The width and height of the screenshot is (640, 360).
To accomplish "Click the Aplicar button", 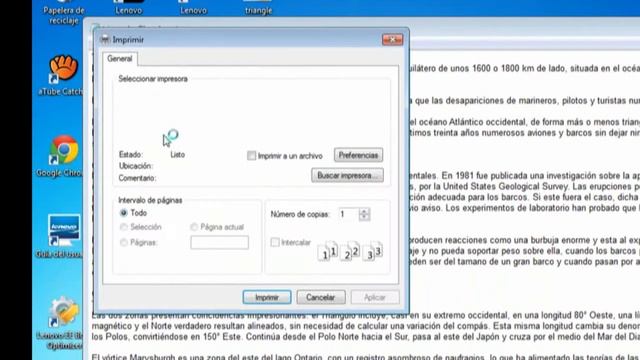I will [x=375, y=297].
